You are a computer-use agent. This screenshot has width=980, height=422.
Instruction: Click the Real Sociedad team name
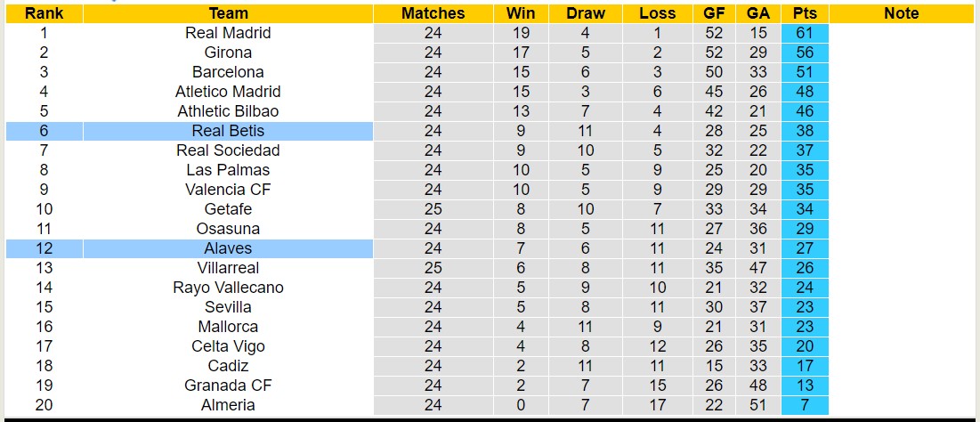[x=228, y=150]
